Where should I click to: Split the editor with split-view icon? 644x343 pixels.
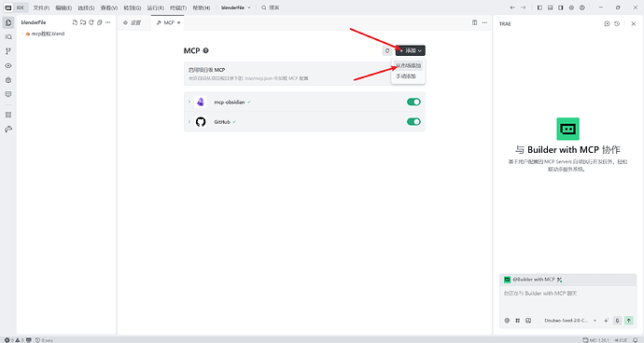coord(474,22)
